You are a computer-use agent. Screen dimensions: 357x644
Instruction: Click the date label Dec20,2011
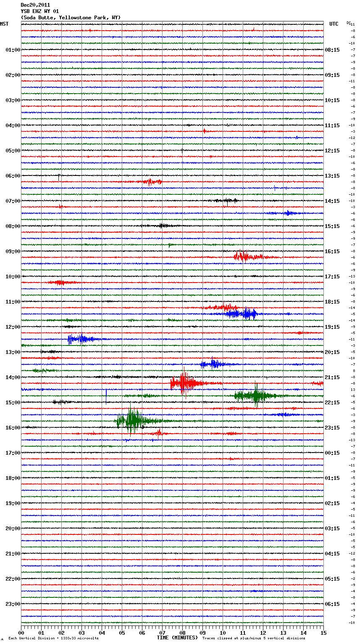pyautogui.click(x=35, y=5)
